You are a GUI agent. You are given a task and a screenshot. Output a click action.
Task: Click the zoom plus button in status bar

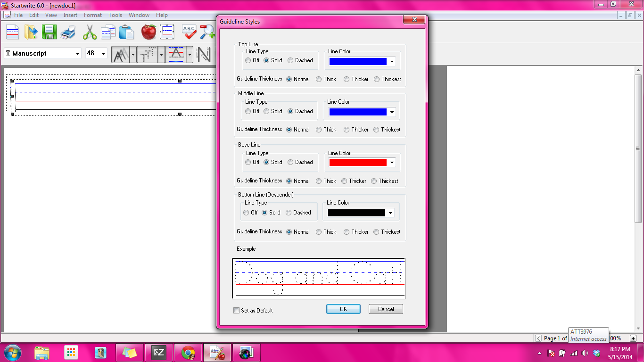pyautogui.click(x=633, y=338)
